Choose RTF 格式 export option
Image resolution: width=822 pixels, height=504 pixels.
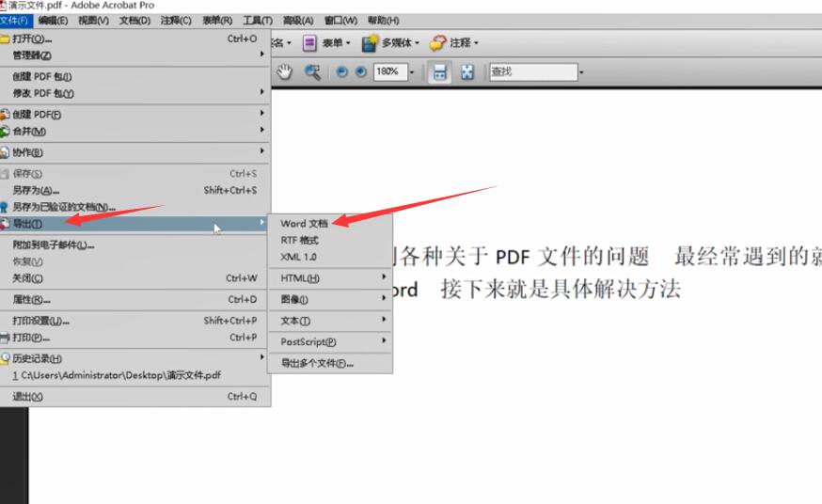click(330, 240)
